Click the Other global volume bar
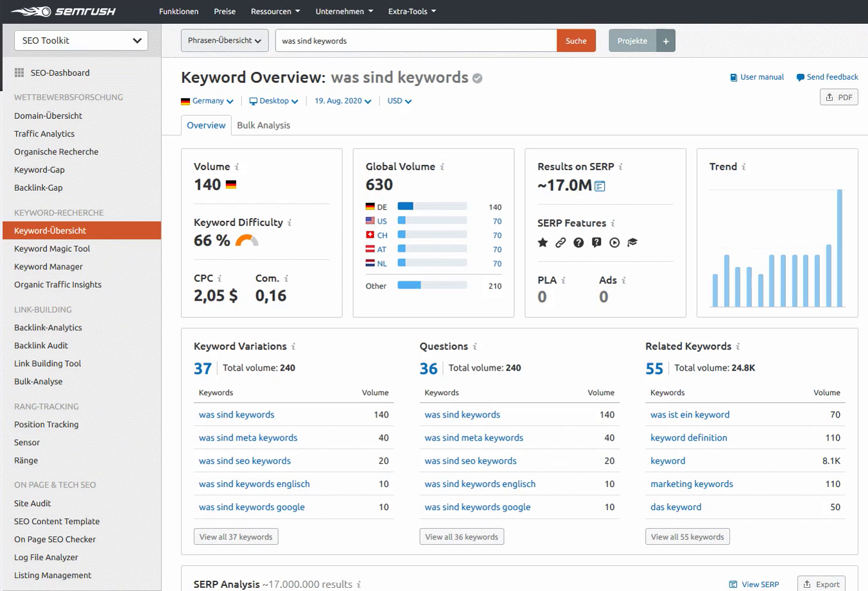Screen dimensions: 868x591 (x=432, y=285)
